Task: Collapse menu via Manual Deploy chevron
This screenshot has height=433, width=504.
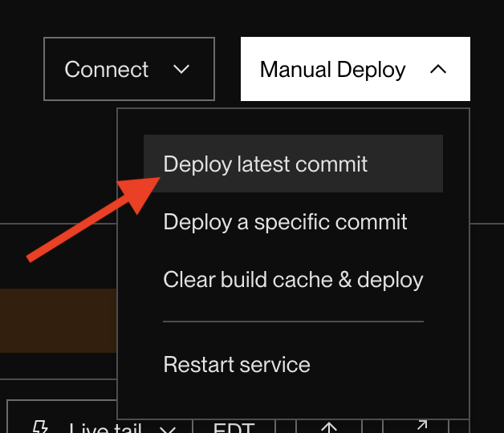Action: (437, 70)
